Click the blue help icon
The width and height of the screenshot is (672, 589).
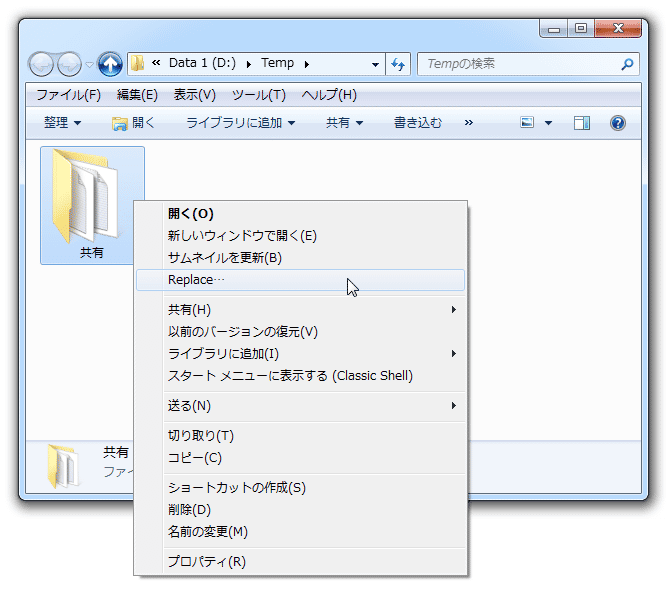coord(618,123)
